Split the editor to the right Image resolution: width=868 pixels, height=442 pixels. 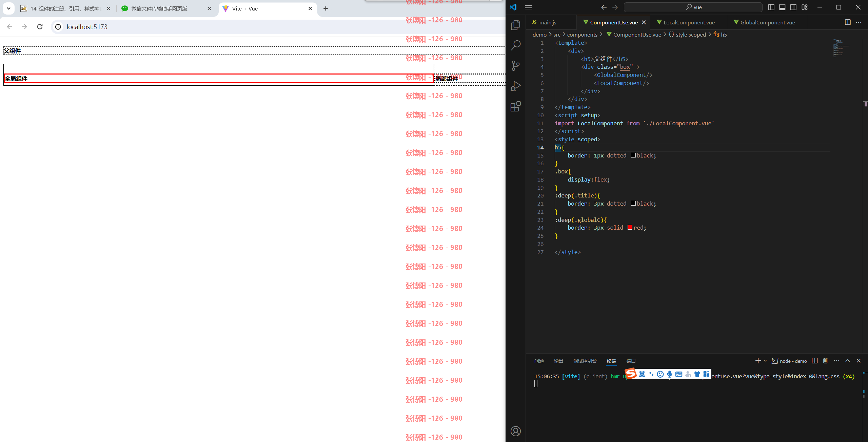point(848,22)
